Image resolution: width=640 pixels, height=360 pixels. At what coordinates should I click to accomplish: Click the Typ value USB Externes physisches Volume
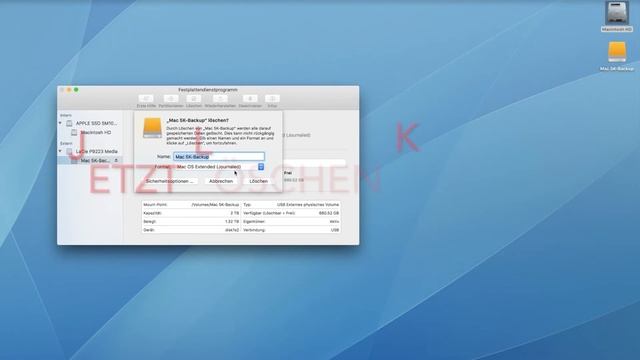(308, 204)
